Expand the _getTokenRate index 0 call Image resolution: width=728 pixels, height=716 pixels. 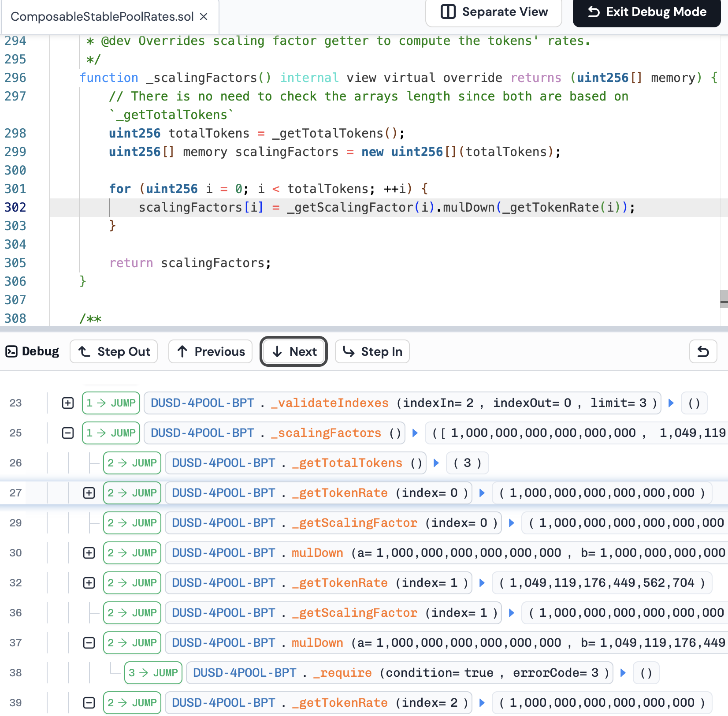89,493
